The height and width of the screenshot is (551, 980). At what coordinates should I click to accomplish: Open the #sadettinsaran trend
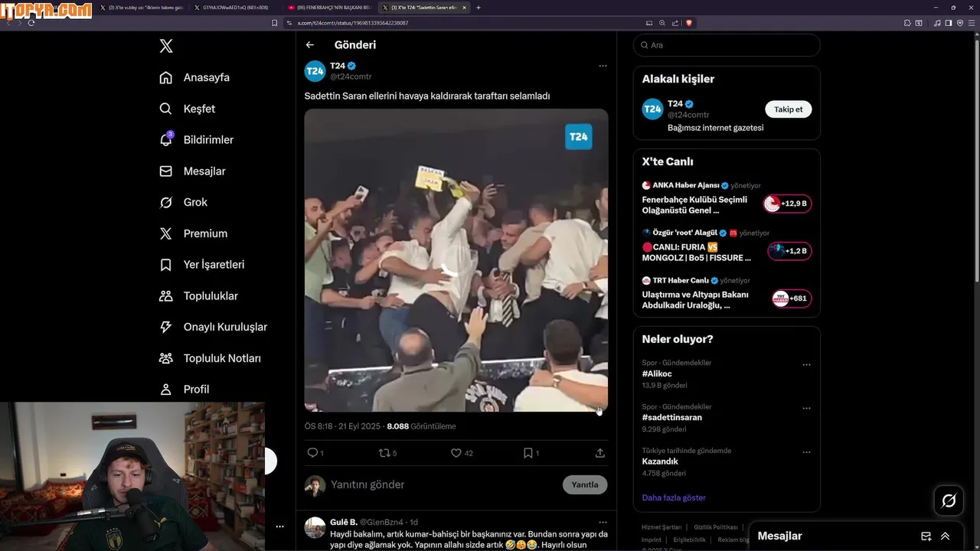(672, 418)
